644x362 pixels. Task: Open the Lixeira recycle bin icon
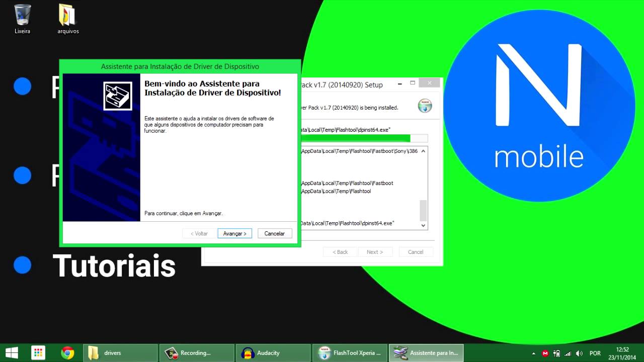pos(22,19)
